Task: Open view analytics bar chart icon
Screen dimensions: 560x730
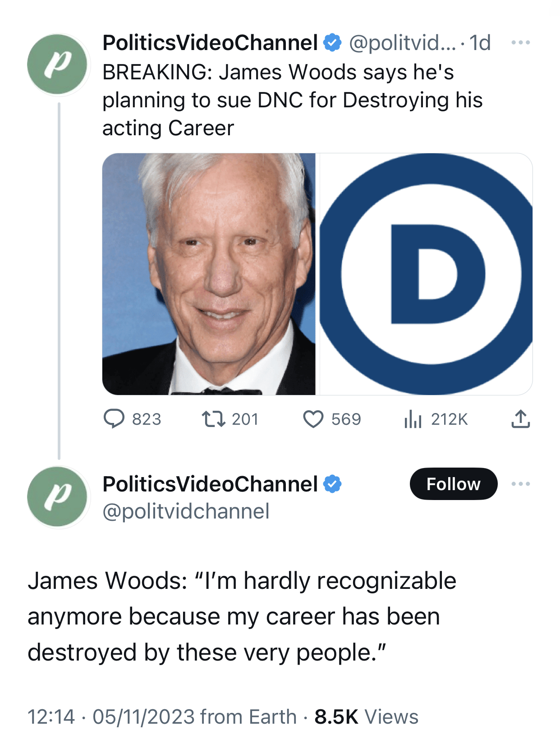Action: (413, 419)
